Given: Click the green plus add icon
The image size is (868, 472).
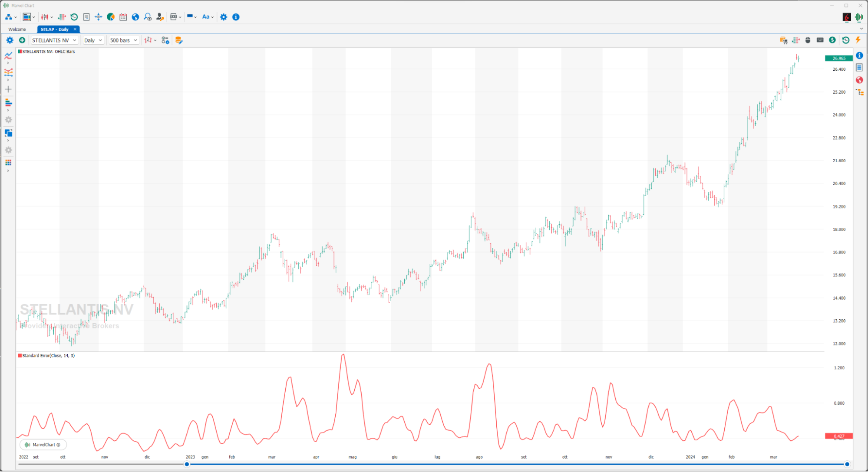Looking at the screenshot, I should point(22,40).
